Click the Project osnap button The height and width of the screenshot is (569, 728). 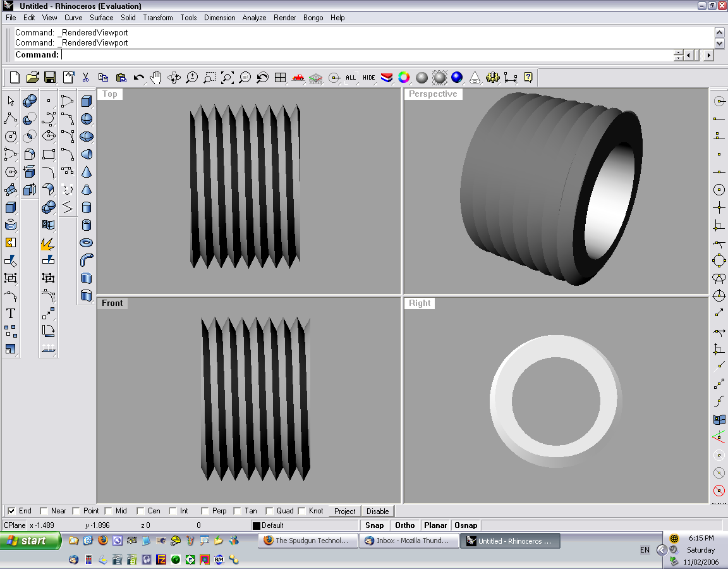(344, 511)
